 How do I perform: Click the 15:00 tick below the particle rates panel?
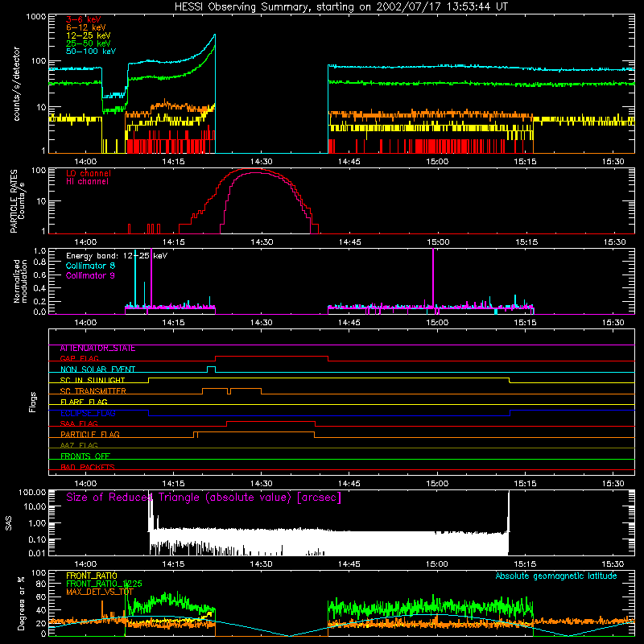(x=437, y=242)
